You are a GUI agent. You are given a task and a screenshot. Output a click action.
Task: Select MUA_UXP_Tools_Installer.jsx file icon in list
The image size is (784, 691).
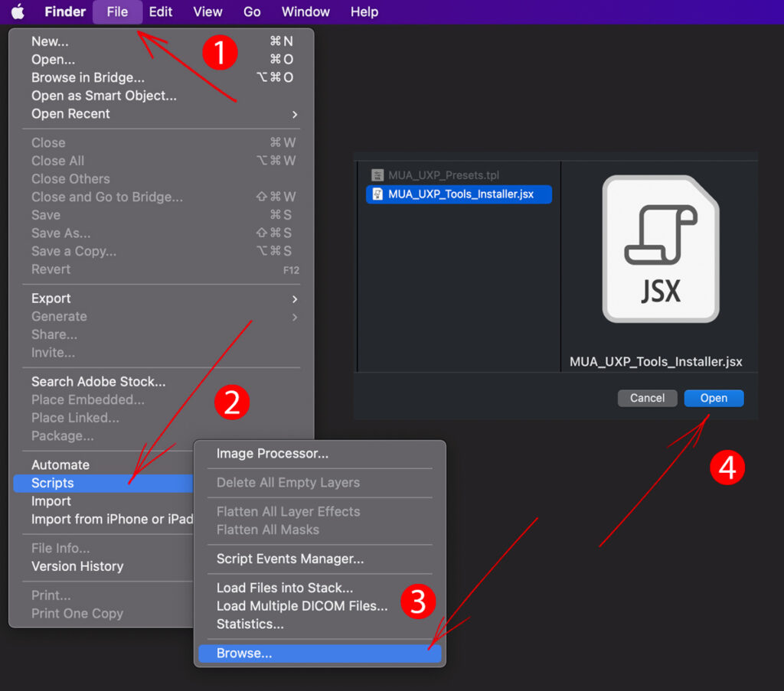377,194
